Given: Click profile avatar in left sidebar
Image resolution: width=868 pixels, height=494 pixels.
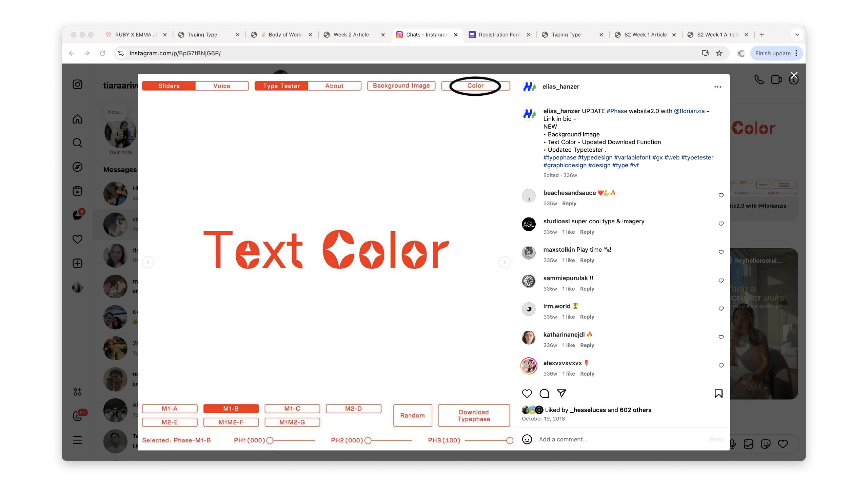Looking at the screenshot, I should click(77, 287).
